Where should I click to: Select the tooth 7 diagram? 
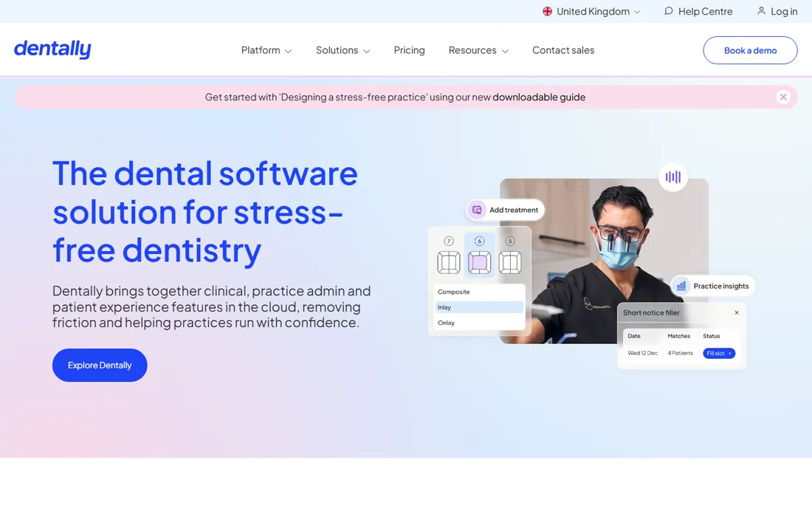pyautogui.click(x=449, y=262)
